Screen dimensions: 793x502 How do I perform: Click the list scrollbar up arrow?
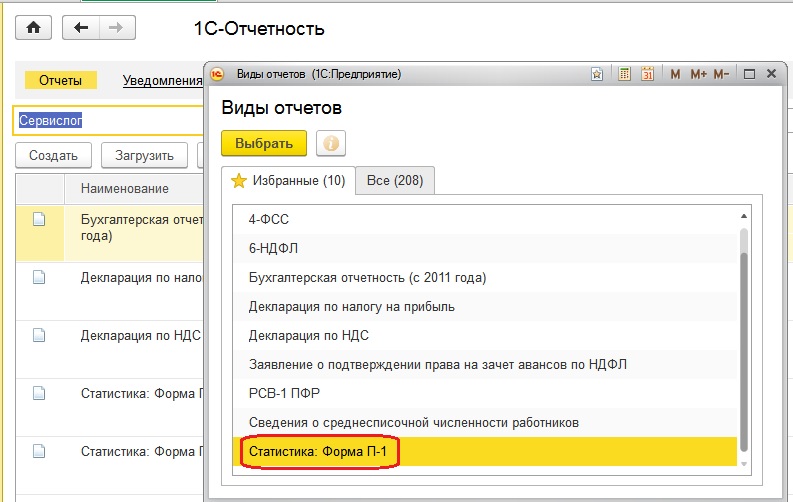click(x=744, y=216)
